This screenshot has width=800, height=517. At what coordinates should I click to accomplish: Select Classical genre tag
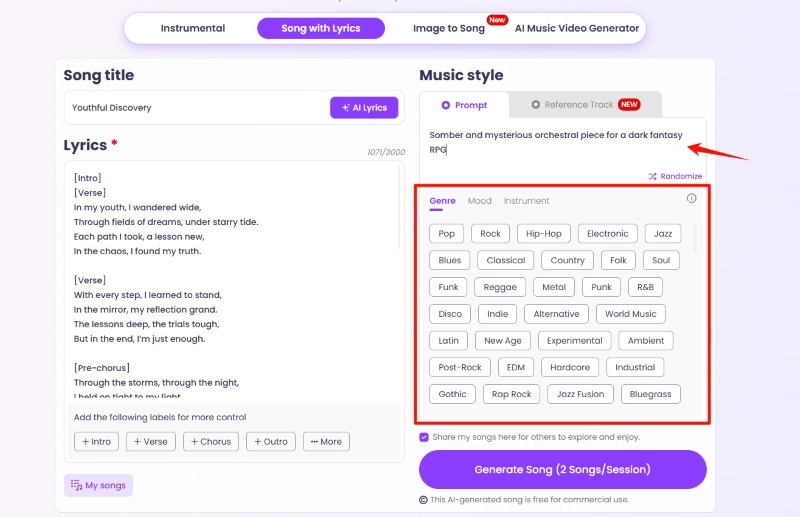pos(506,260)
